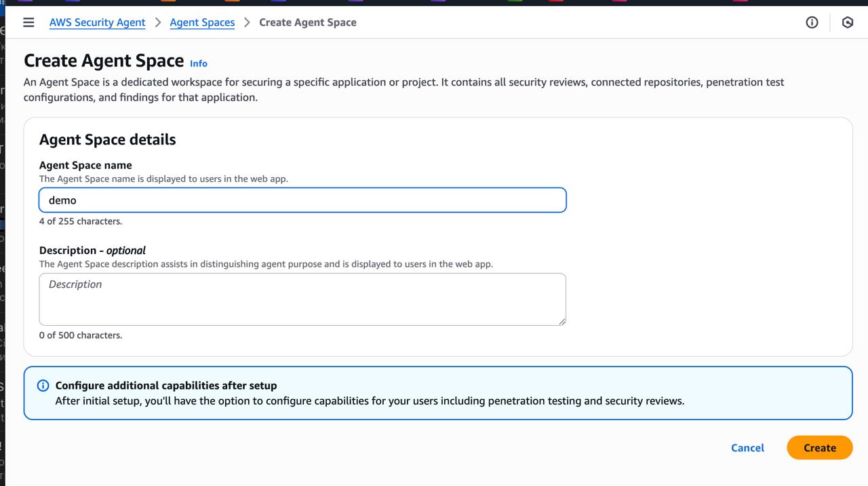868x486 pixels.
Task: Open the Info link beside the page title
Action: click(199, 63)
